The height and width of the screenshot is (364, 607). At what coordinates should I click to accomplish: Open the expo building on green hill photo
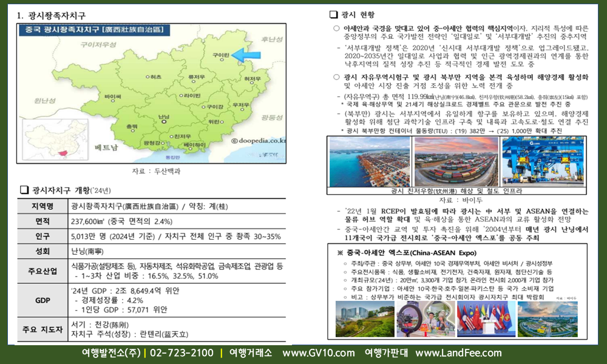[365, 319]
